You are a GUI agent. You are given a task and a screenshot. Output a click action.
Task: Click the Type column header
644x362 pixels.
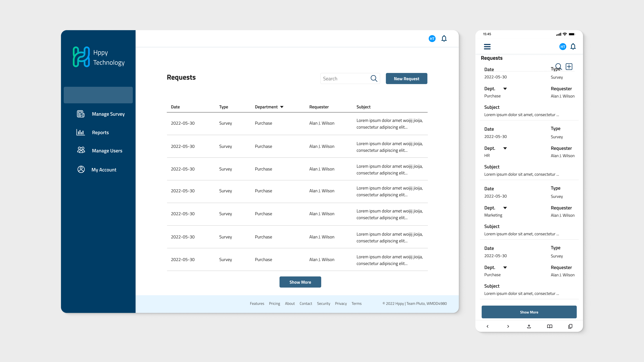pyautogui.click(x=223, y=107)
